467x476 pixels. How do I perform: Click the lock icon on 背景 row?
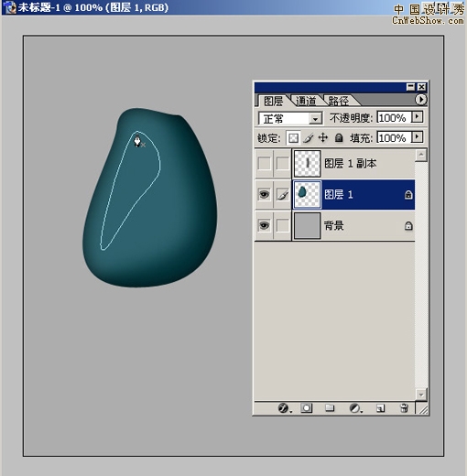(408, 225)
